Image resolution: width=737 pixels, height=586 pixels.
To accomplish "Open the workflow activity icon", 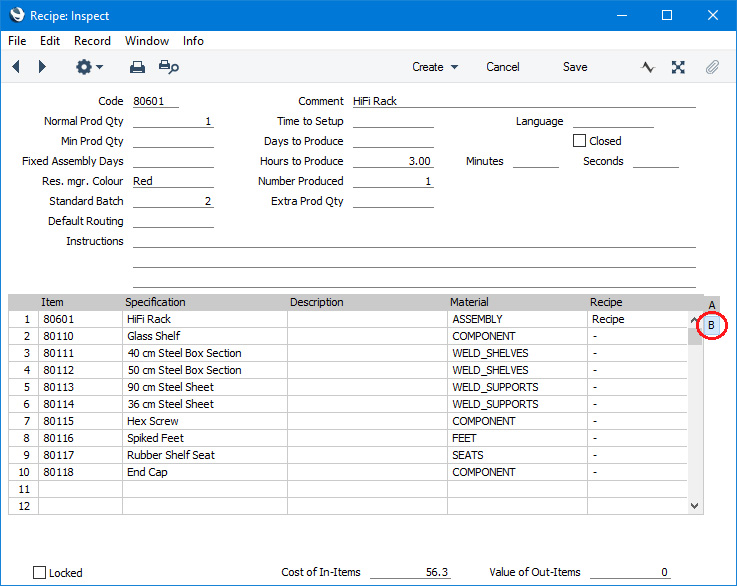I will click(x=648, y=67).
